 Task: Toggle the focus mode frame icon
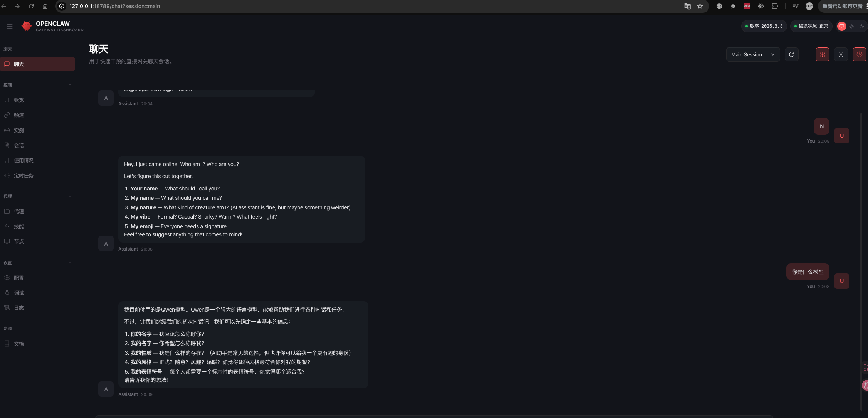click(841, 54)
